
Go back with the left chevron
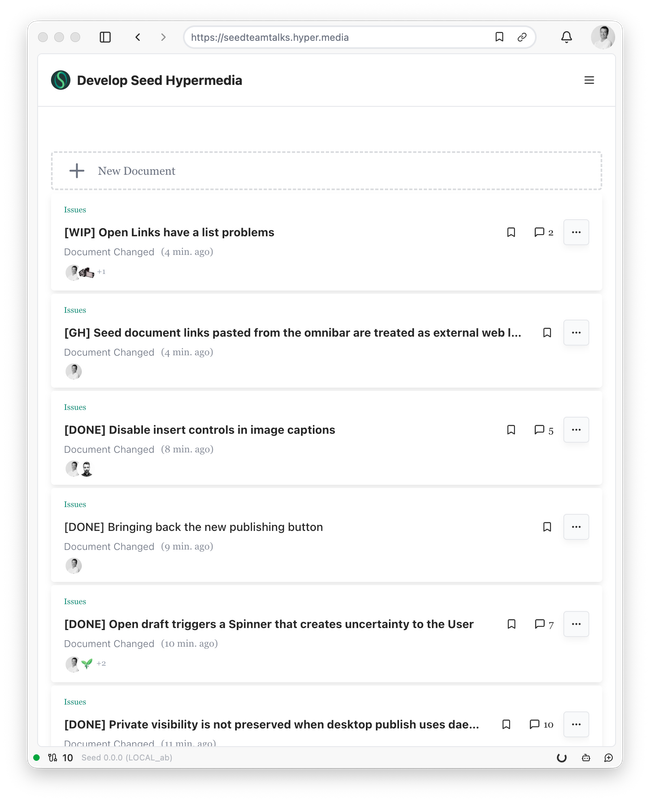pyautogui.click(x=138, y=37)
